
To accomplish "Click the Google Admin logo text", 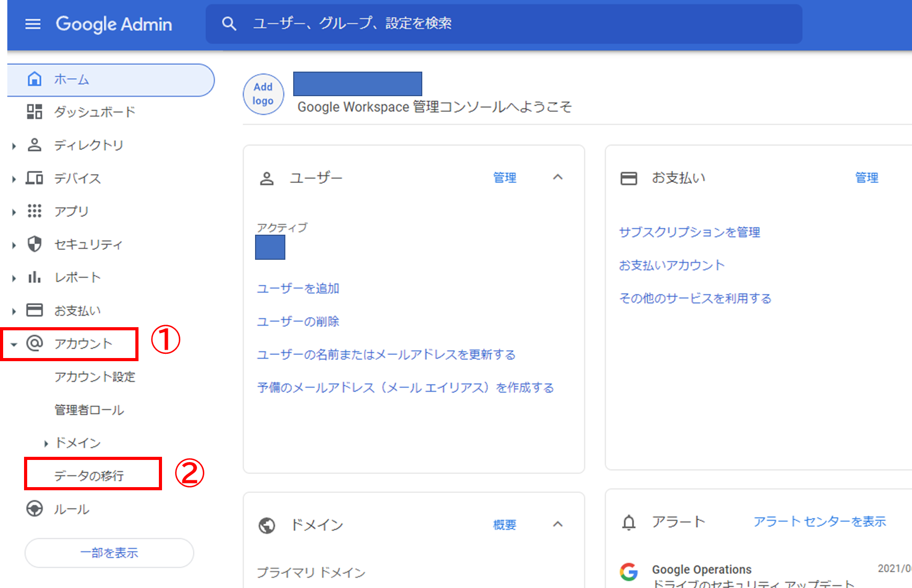I will (114, 24).
